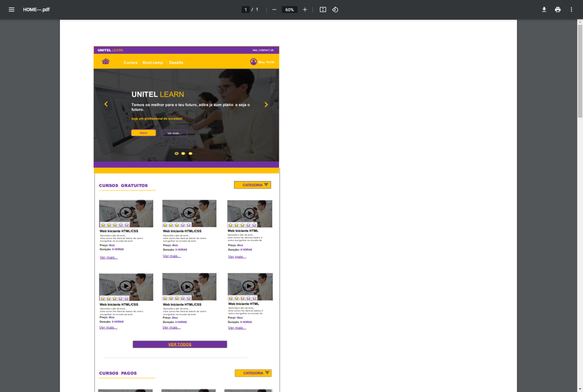Open the PDF sidebar hamburger menu

[x=12, y=10]
